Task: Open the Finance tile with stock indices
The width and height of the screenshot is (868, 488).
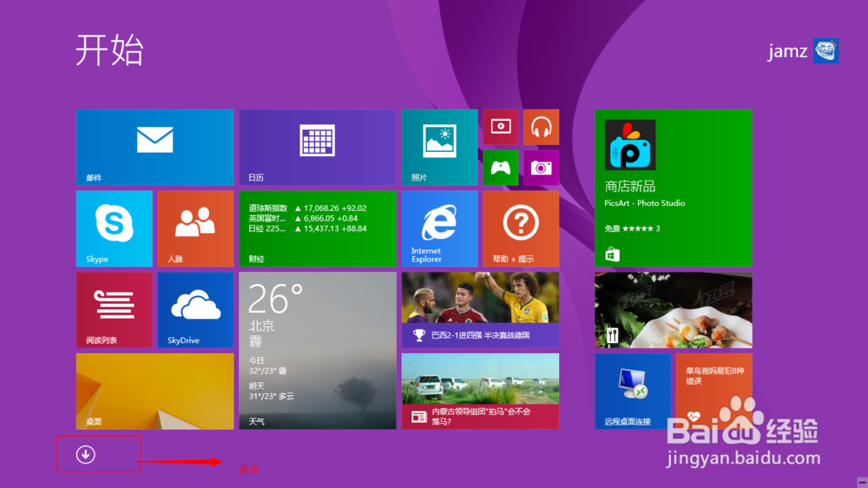Action: [x=317, y=228]
